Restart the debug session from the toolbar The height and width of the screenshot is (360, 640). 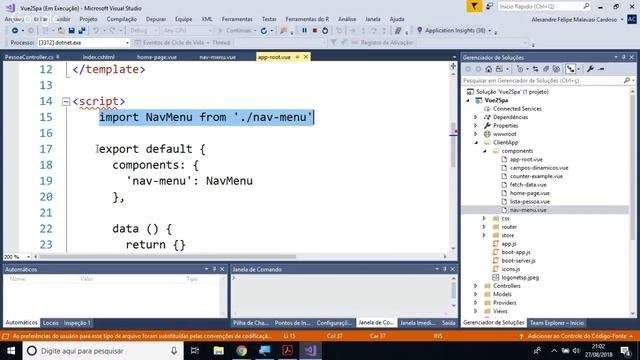pos(325,31)
